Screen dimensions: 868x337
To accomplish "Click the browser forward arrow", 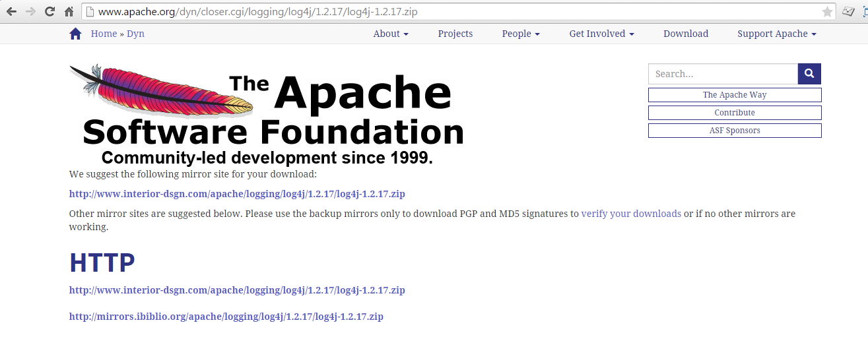I will tap(30, 12).
